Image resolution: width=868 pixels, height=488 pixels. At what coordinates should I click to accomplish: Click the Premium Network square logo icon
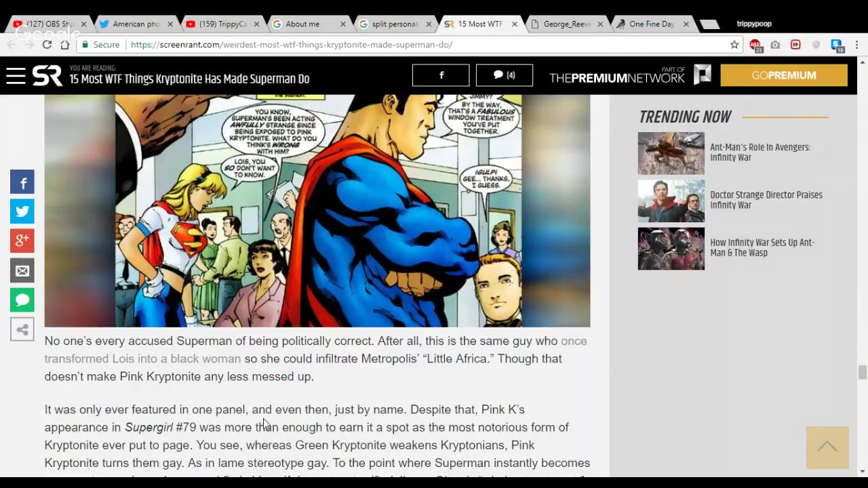click(x=703, y=75)
